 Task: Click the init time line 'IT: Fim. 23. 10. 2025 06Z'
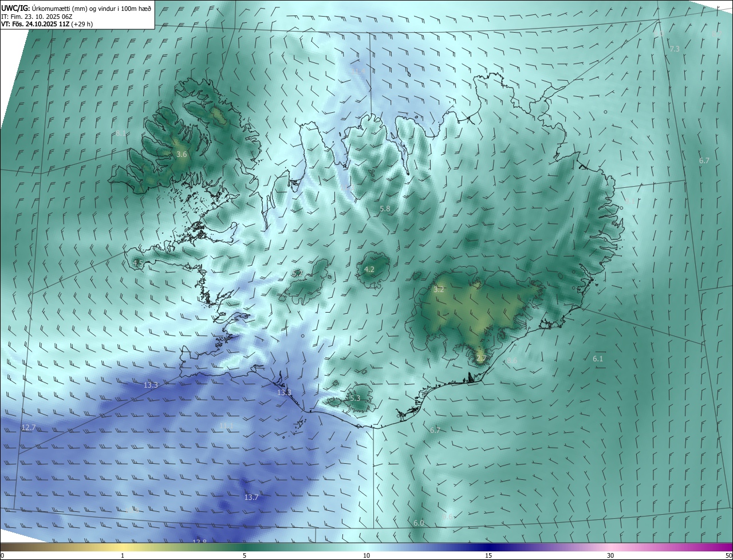point(37,17)
